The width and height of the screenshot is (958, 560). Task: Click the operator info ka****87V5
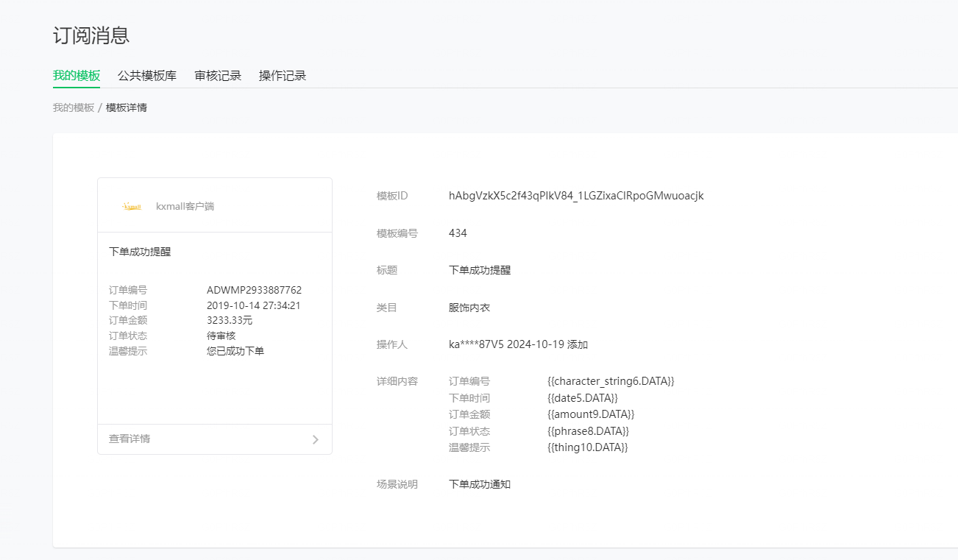(476, 344)
